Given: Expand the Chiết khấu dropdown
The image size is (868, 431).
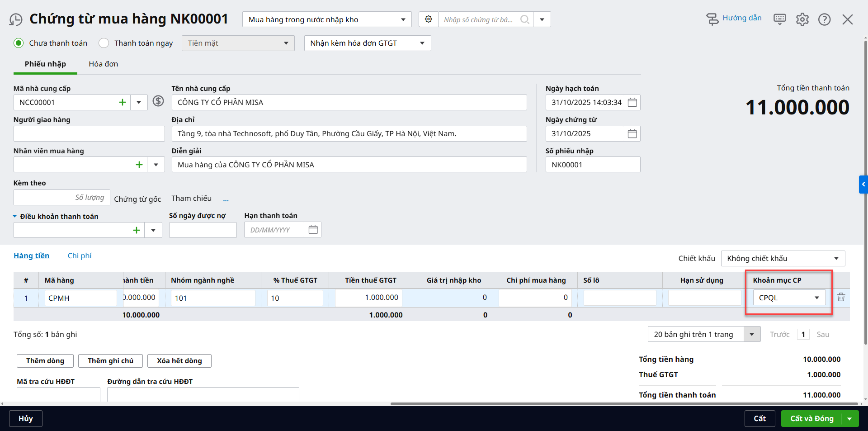Looking at the screenshot, I should click(x=836, y=259).
